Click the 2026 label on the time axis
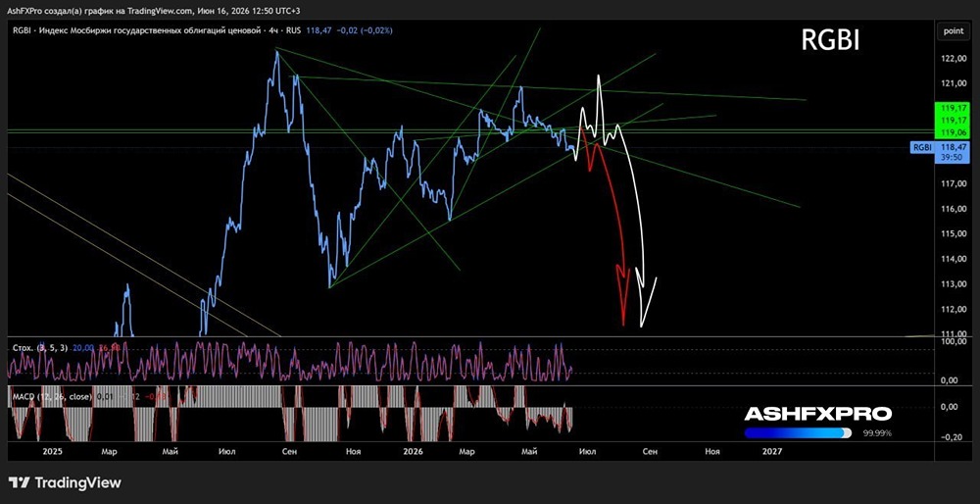The height and width of the screenshot is (504, 980). click(x=413, y=450)
